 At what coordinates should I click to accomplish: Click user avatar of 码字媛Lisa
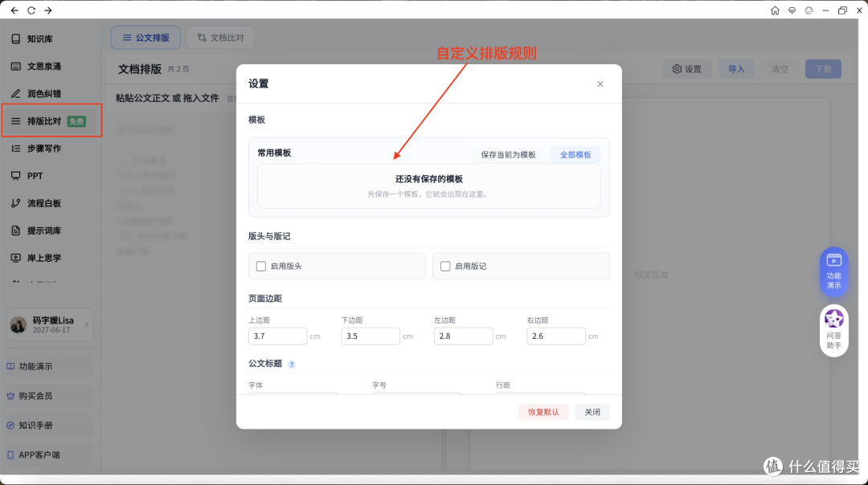pyautogui.click(x=18, y=324)
